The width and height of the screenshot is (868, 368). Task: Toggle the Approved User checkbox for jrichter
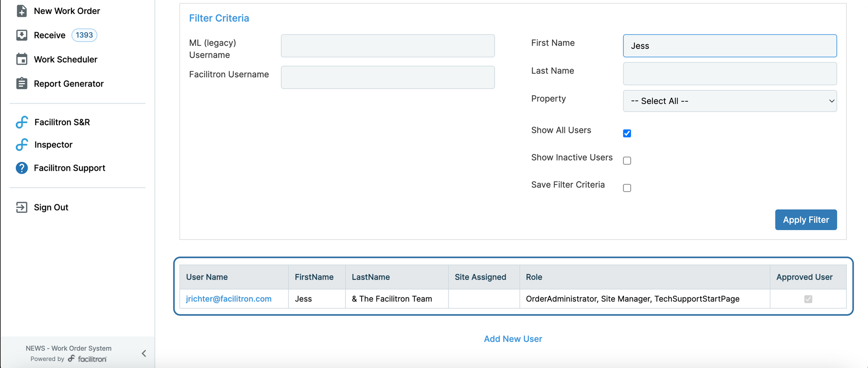click(808, 299)
